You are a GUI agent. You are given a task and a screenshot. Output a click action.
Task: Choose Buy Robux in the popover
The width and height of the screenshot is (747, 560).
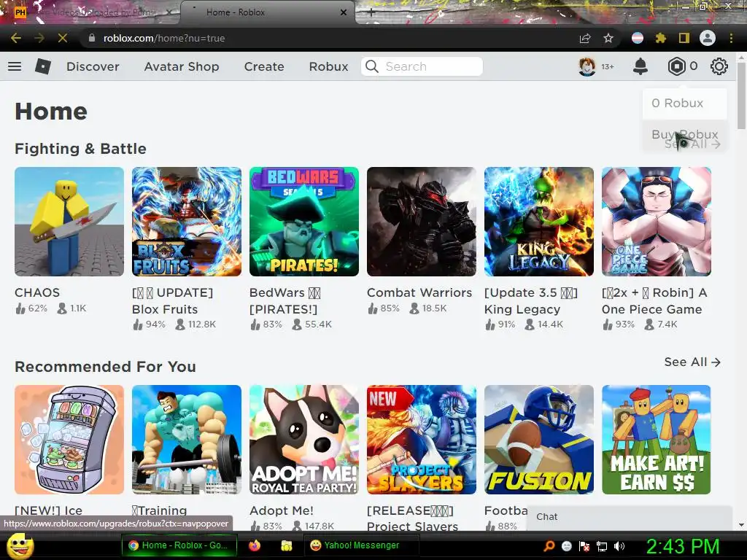click(x=684, y=135)
